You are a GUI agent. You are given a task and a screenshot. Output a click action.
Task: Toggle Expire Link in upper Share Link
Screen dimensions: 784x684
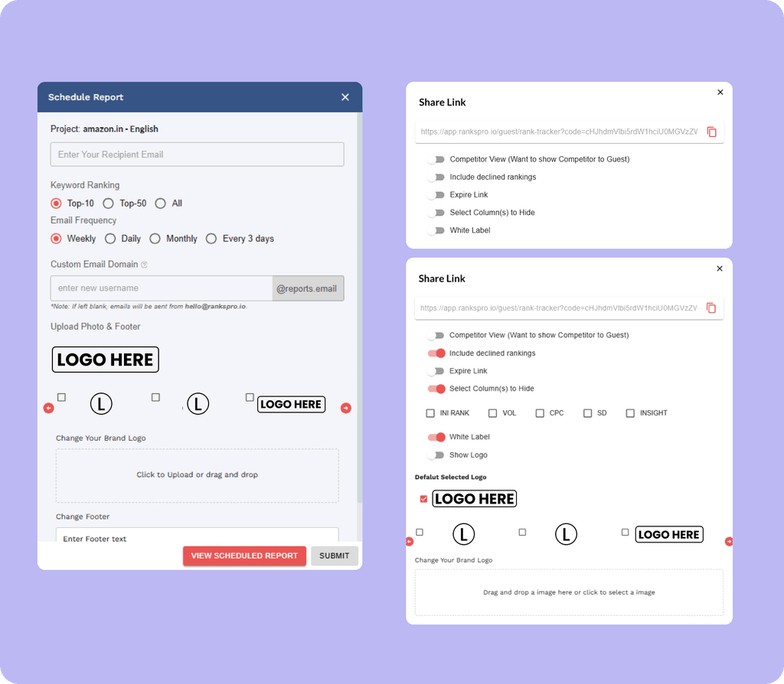[x=436, y=195]
